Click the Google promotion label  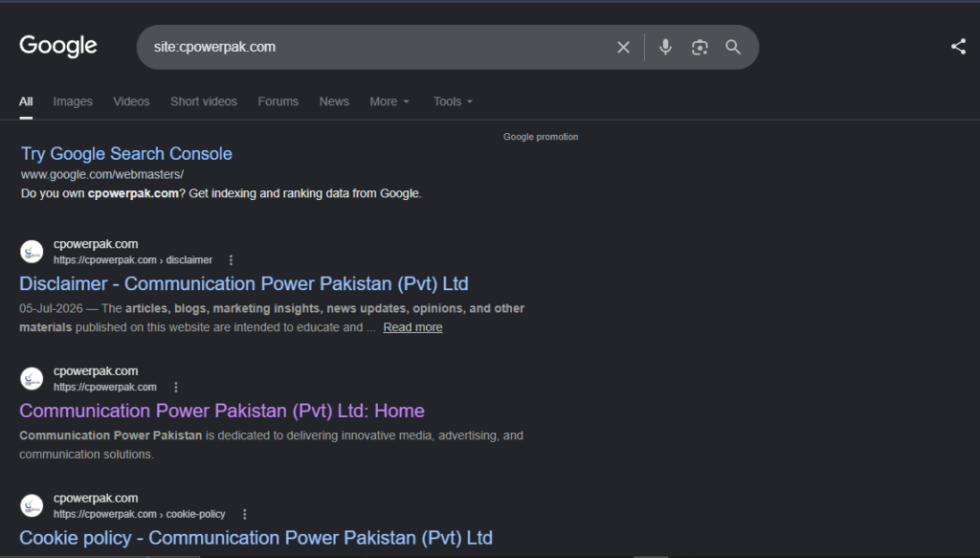(541, 137)
